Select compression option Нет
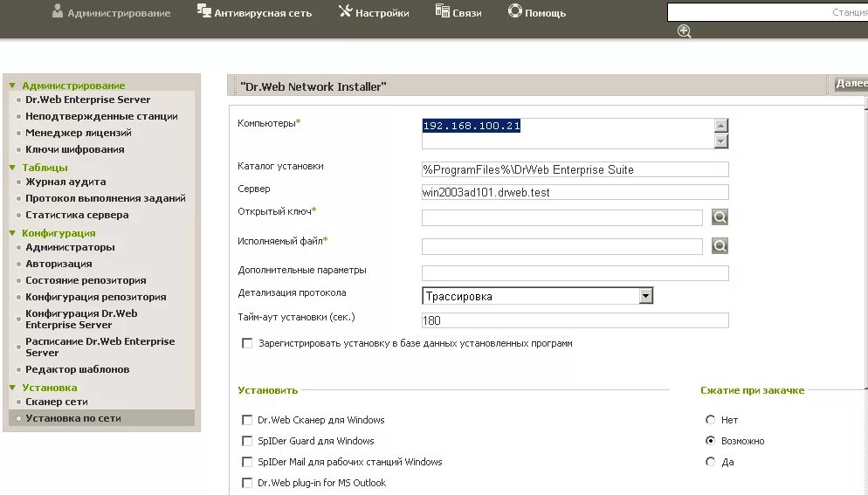 coord(710,420)
